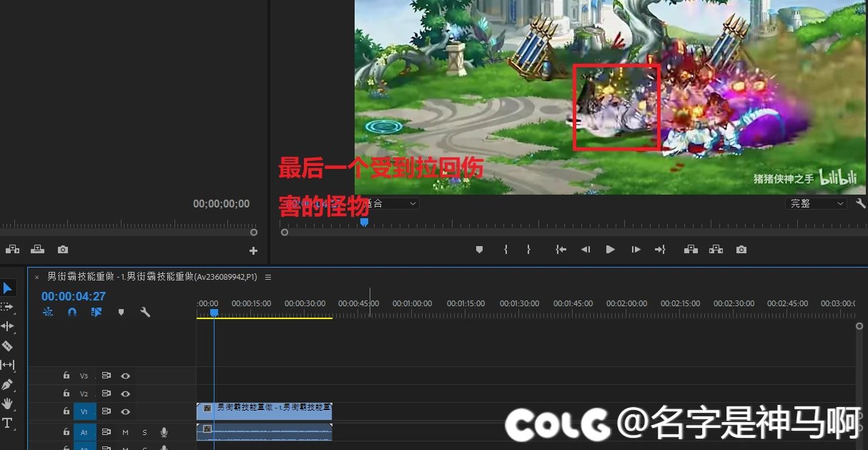Toggle sync lock on V1 track
Image resolution: width=868 pixels, height=450 pixels.
(x=107, y=411)
